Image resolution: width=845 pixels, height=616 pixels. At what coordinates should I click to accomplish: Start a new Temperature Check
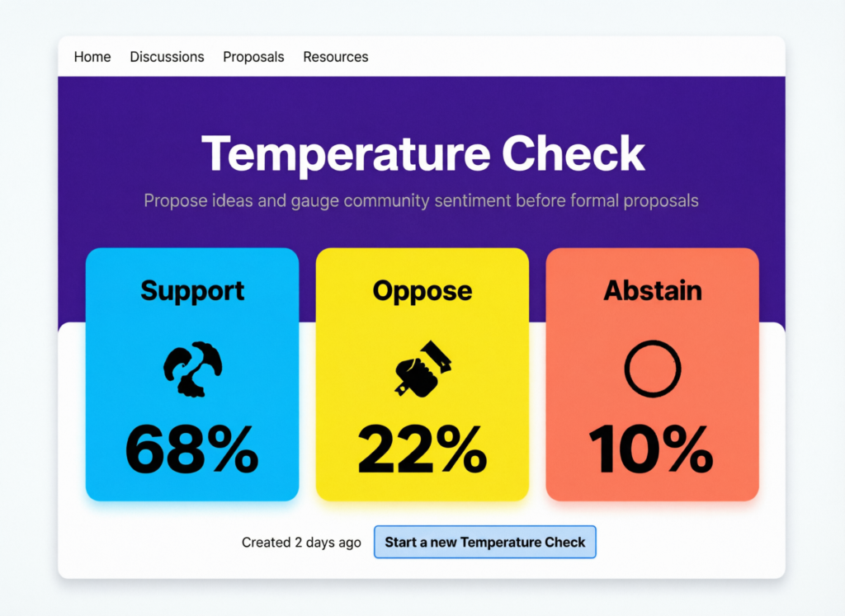tap(484, 543)
